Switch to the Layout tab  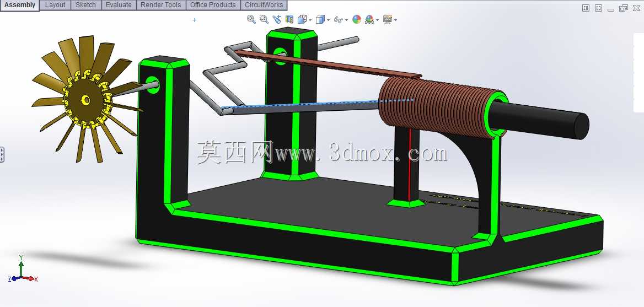pos(55,5)
